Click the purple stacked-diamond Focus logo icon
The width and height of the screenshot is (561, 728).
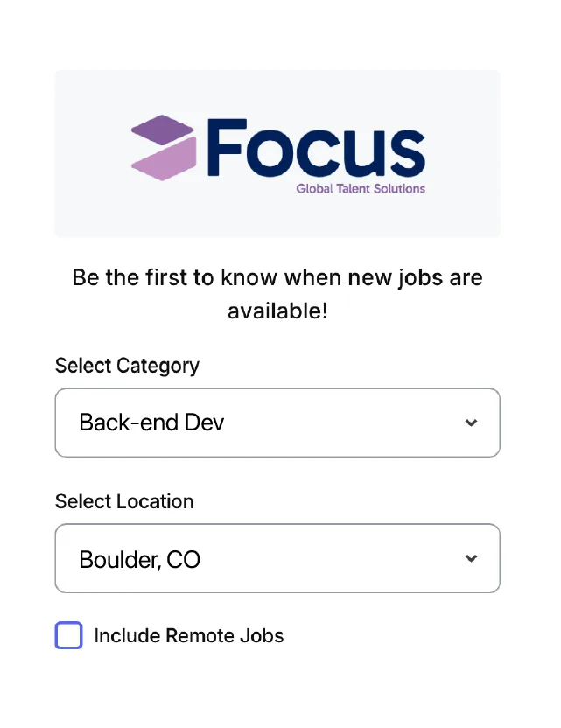pyautogui.click(x=164, y=148)
